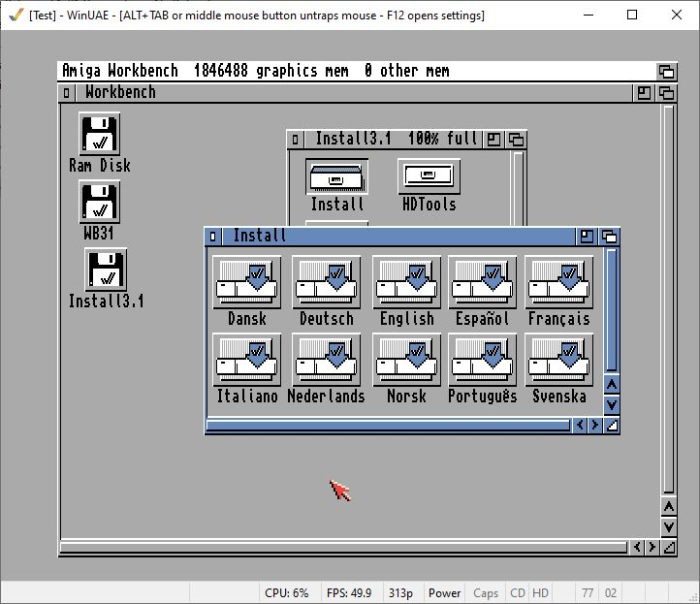Click the Install3.1 window depth gadget
This screenshot has height=604, width=700.
click(x=516, y=140)
